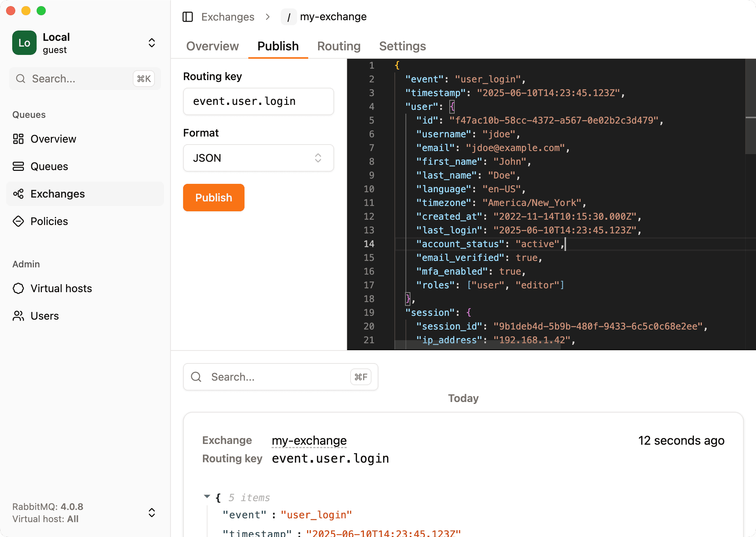Collapse the published message JSON tree
The height and width of the screenshot is (537, 756).
207,496
